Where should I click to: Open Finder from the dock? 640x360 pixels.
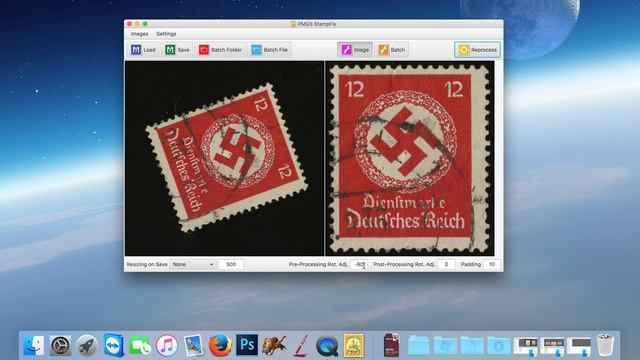click(x=33, y=345)
